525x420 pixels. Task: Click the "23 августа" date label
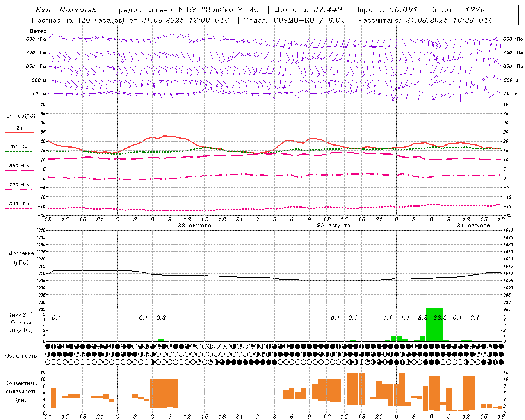pyautogui.click(x=334, y=226)
